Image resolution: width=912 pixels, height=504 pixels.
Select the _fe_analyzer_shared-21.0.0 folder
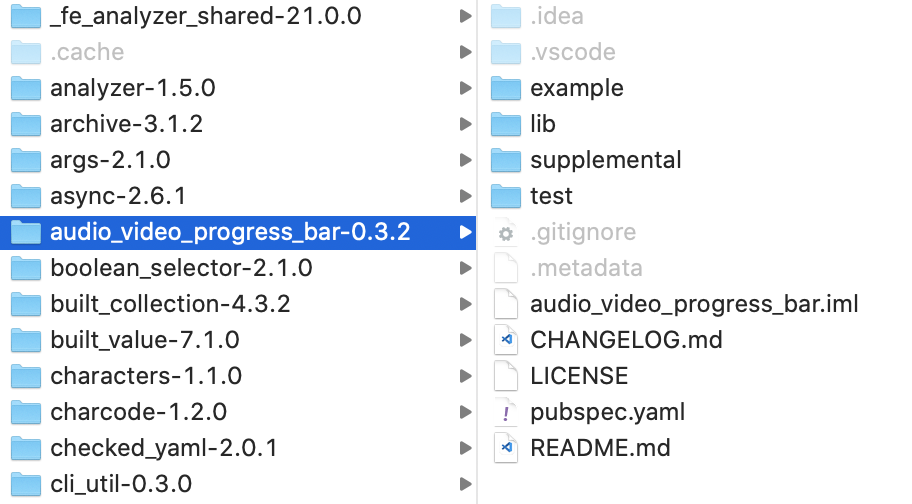click(x=205, y=16)
